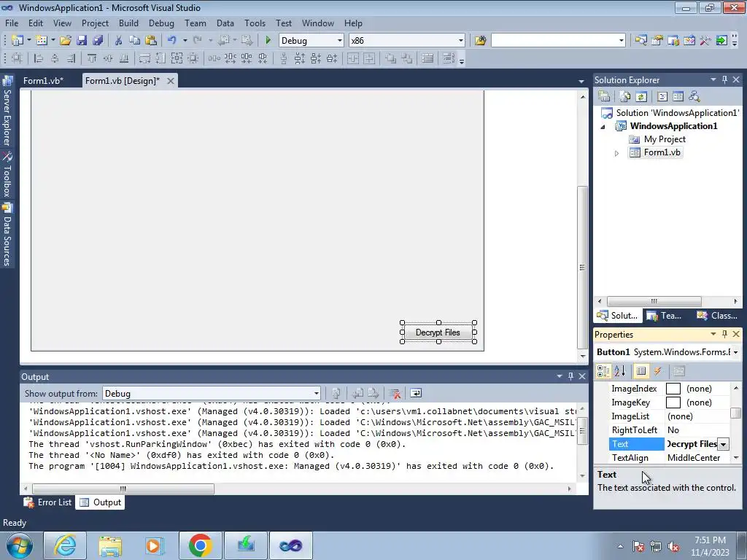Save Form1.vb with the floppy icon

pyautogui.click(x=82, y=41)
